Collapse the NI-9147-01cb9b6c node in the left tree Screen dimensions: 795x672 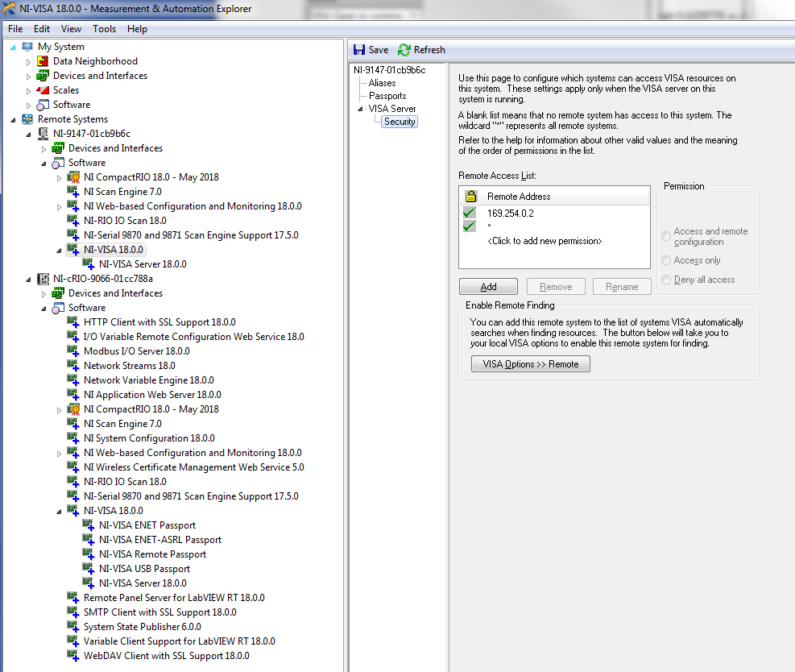(28, 135)
